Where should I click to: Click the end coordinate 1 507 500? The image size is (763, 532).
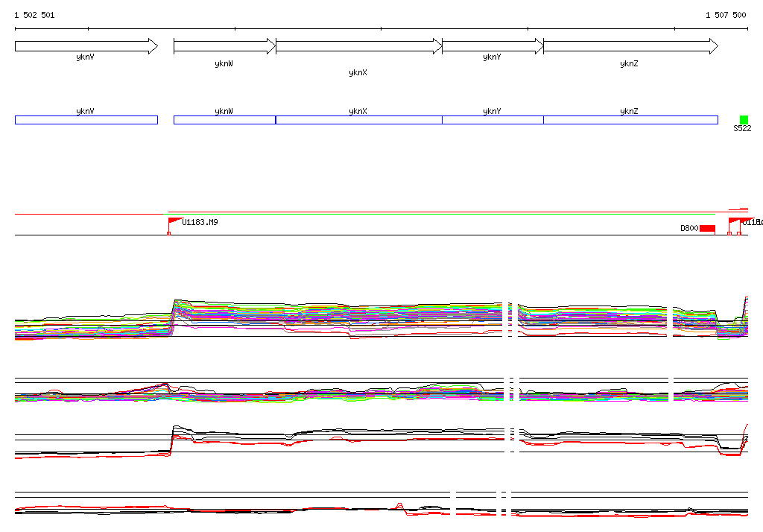tap(726, 15)
